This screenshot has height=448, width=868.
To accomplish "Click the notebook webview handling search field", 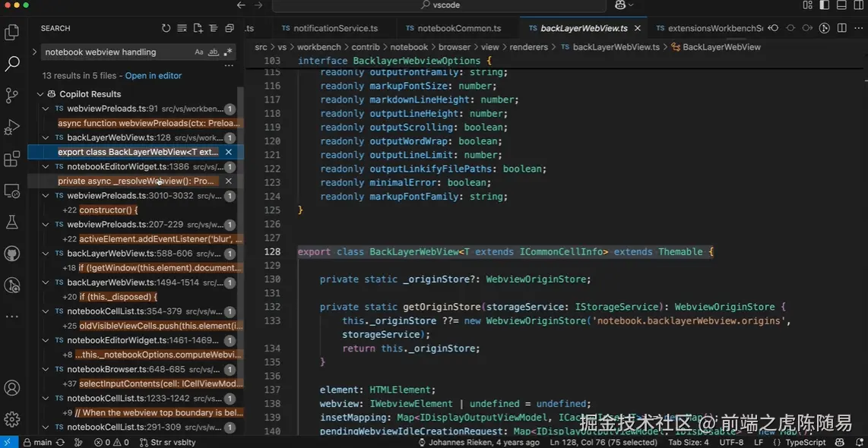I will [114, 52].
